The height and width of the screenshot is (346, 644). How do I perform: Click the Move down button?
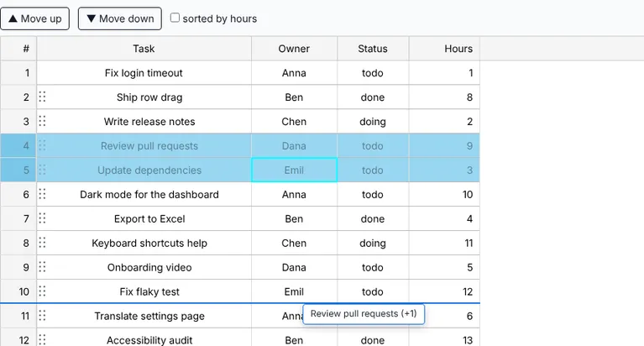120,18
